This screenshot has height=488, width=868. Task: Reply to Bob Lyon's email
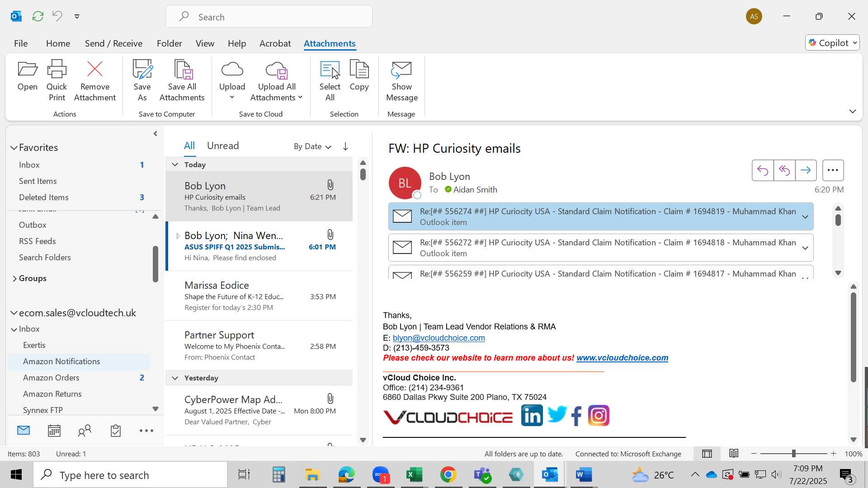click(x=763, y=170)
